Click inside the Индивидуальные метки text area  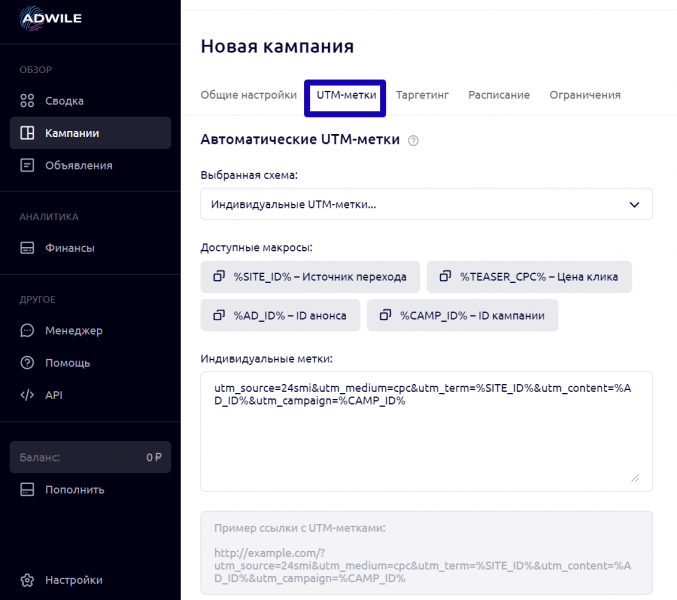[x=427, y=432]
